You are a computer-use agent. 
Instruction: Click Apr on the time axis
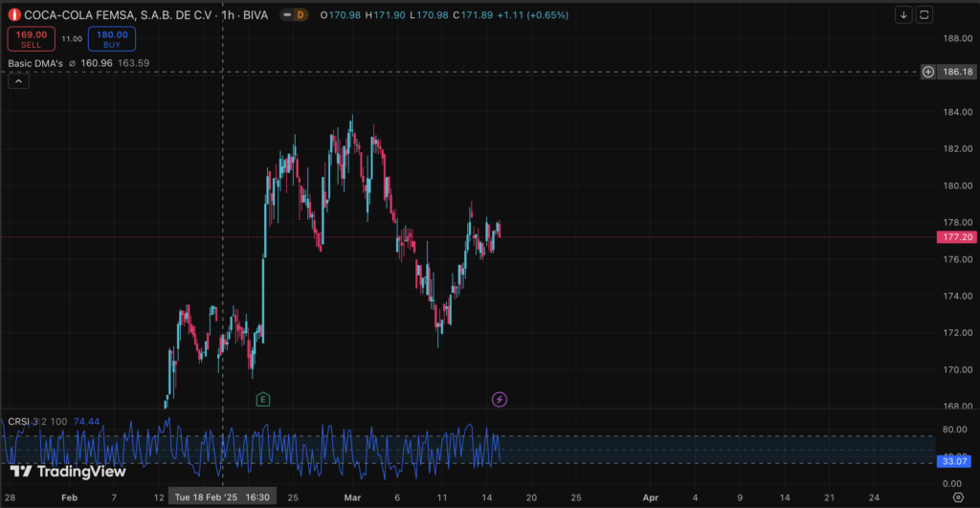coord(651,497)
